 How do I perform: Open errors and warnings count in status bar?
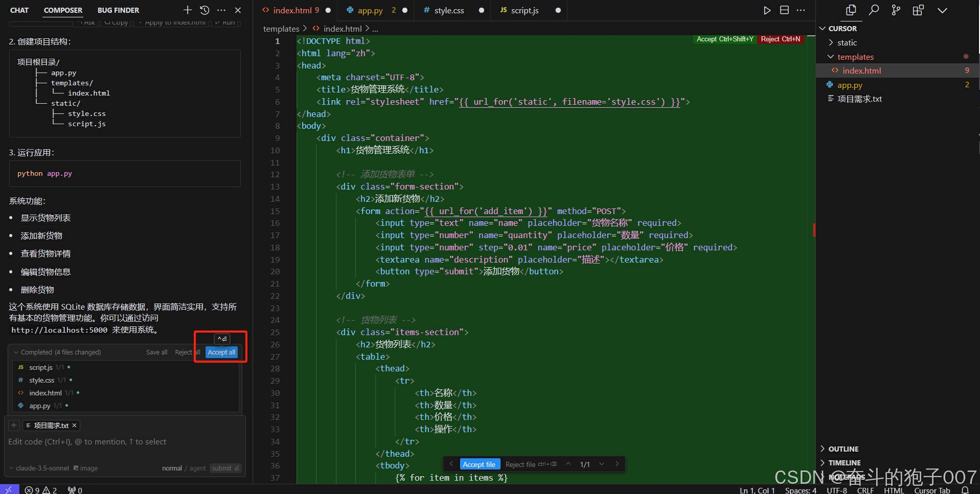click(41, 490)
